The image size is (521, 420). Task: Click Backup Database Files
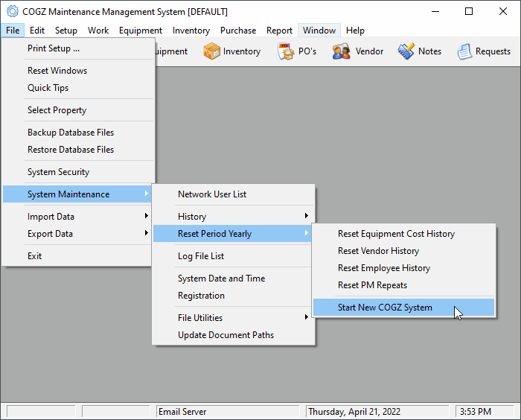79,133
